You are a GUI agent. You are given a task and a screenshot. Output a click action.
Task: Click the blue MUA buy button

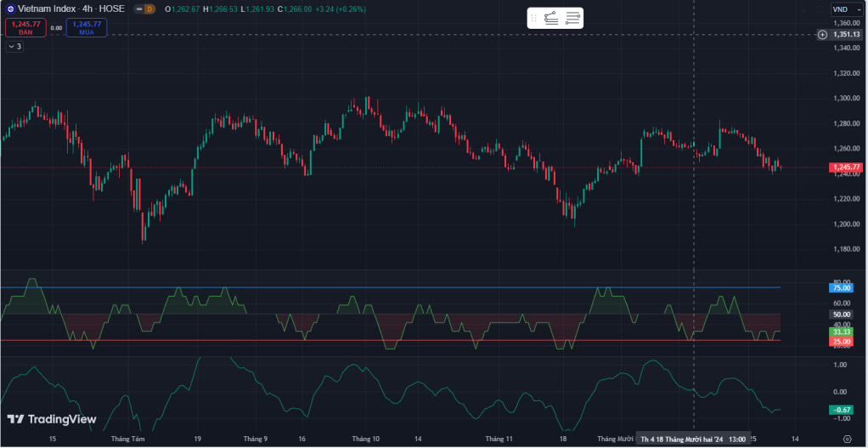coord(86,27)
